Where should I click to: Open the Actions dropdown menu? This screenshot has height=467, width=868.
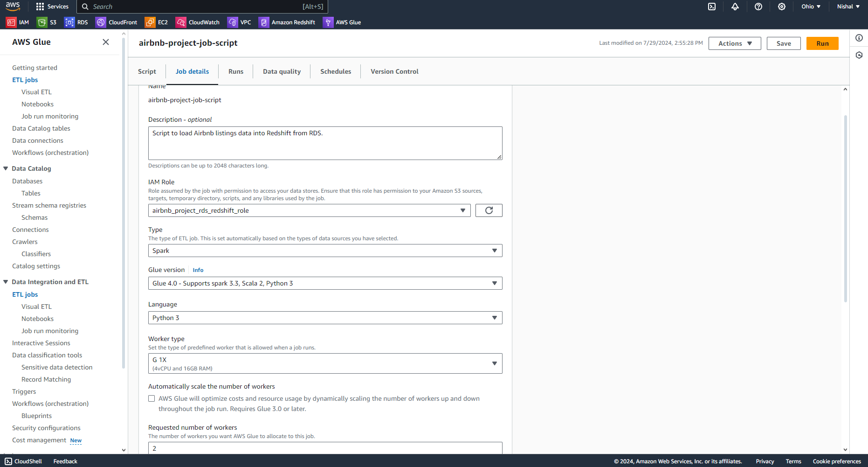pyautogui.click(x=735, y=43)
